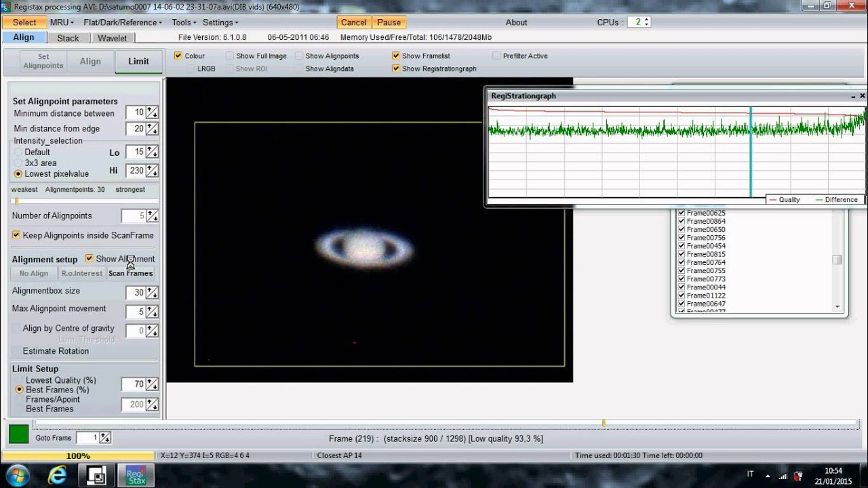Toggle Keep Alignpoints inside ScanFrame
868x488 pixels.
click(x=16, y=235)
